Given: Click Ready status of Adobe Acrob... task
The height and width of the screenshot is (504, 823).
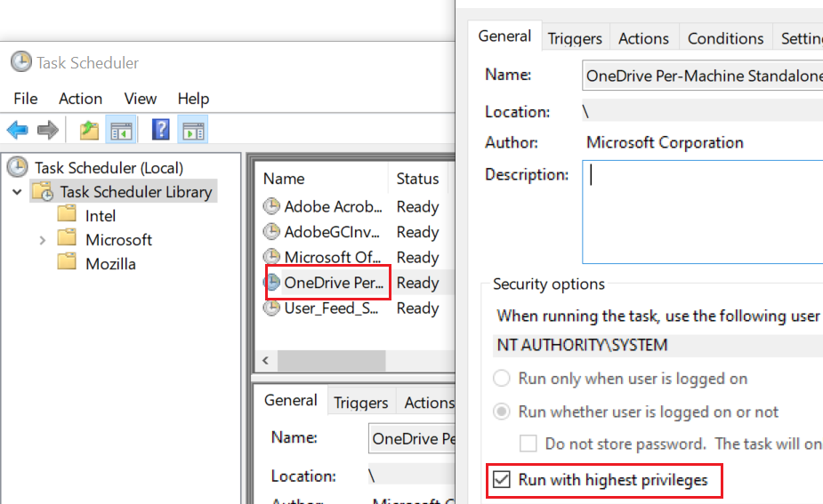Looking at the screenshot, I should 417,206.
